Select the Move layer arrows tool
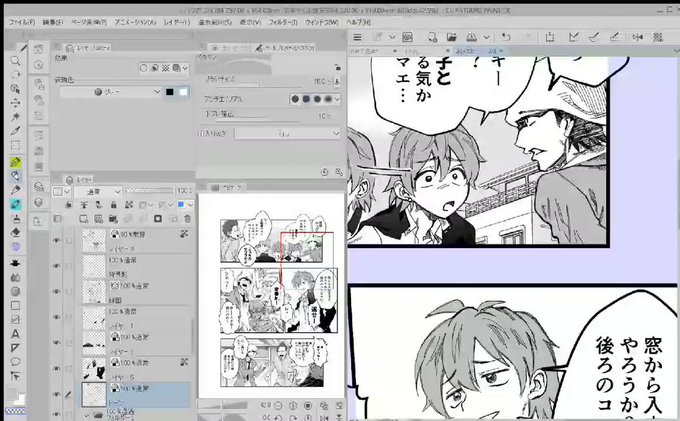680x421 pixels. 15,103
